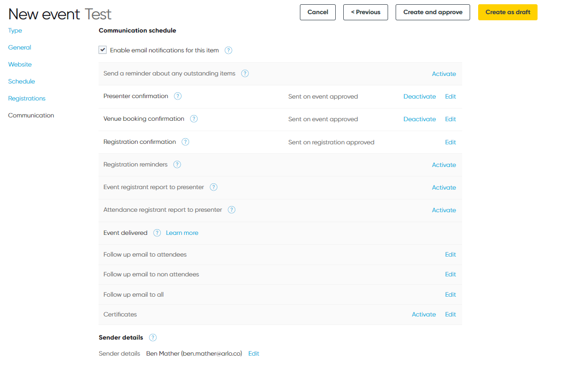
Task: Open the Website step
Action: 20,65
